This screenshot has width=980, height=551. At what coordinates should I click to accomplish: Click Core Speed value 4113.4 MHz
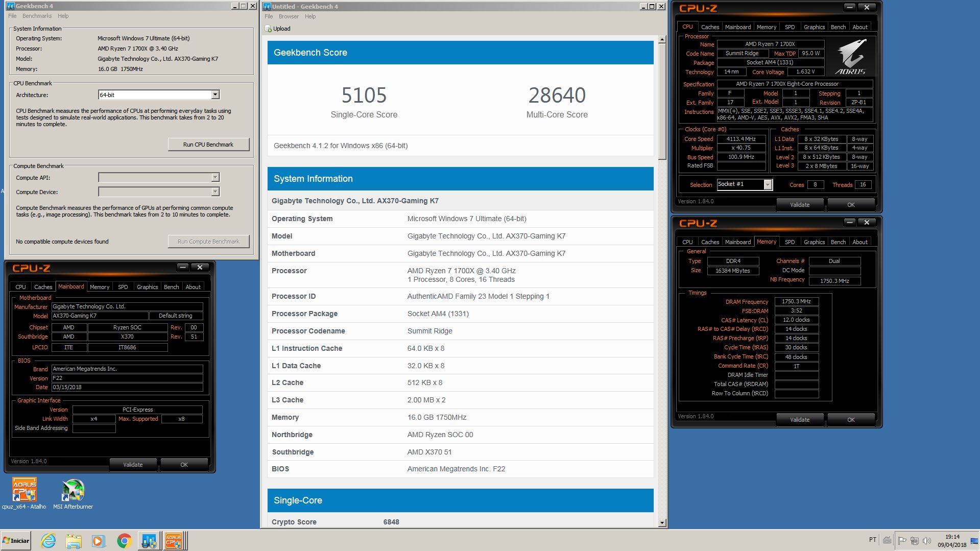(x=741, y=139)
